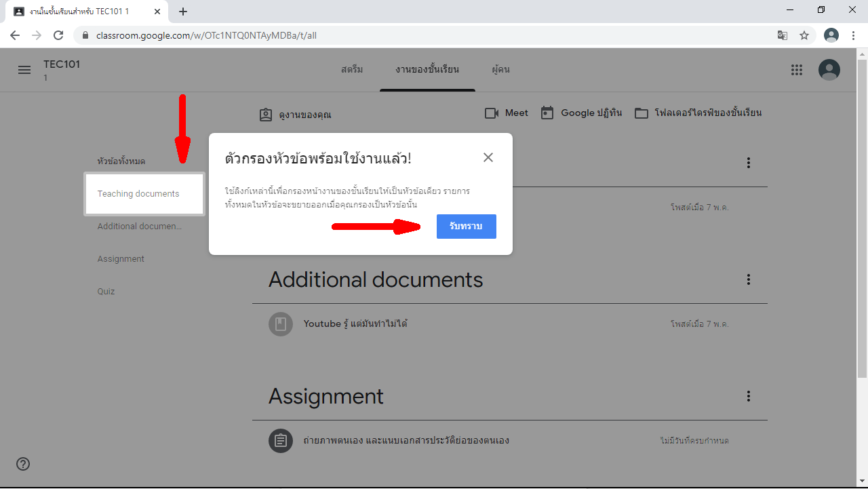Switch to the สตรีม tab
The width and height of the screenshot is (868, 489).
point(352,70)
